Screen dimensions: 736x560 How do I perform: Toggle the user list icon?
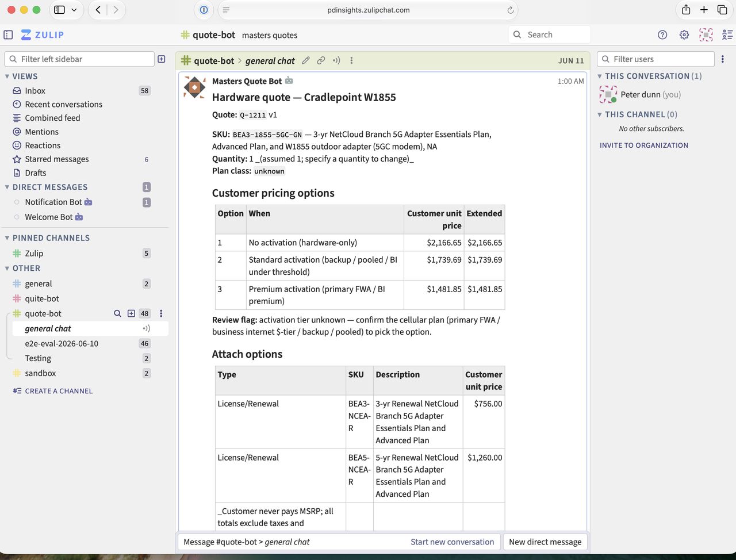[x=727, y=34]
